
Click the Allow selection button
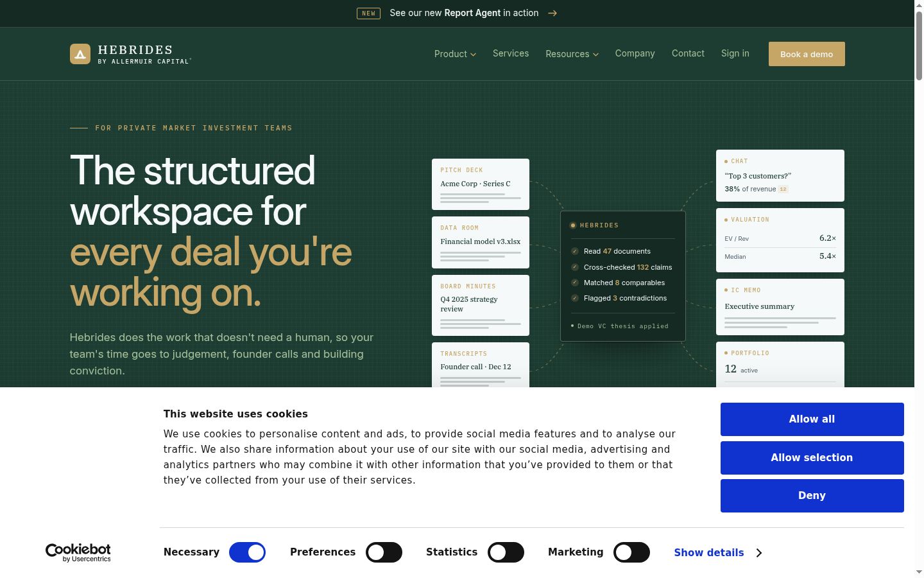(812, 458)
